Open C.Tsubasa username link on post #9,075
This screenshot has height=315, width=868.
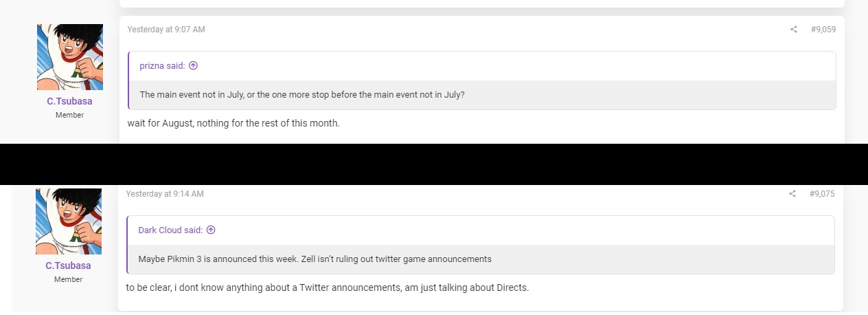click(x=68, y=265)
